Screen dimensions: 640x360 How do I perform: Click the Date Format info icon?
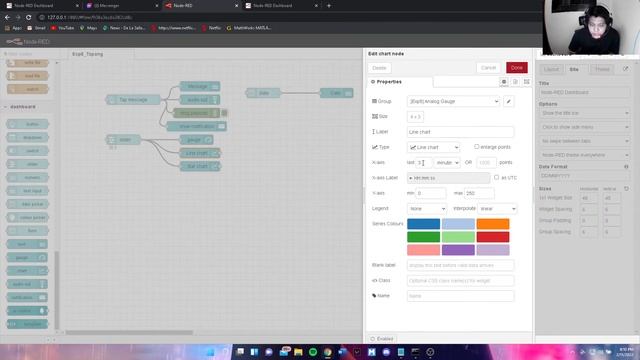point(626,167)
